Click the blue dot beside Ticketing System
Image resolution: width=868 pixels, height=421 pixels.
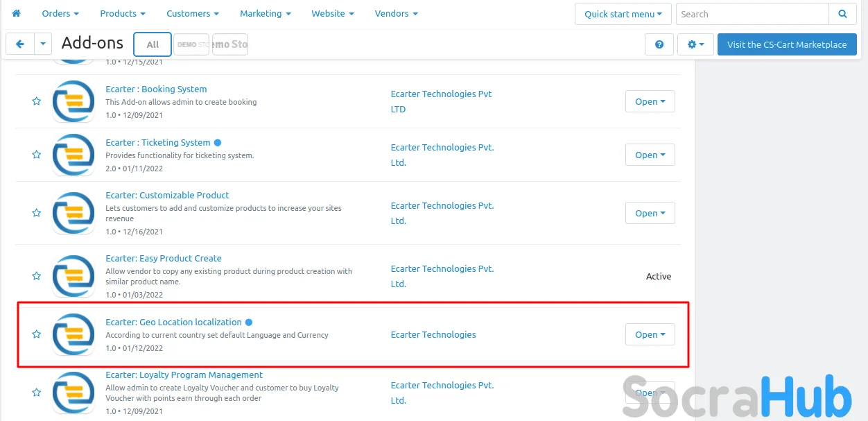218,143
